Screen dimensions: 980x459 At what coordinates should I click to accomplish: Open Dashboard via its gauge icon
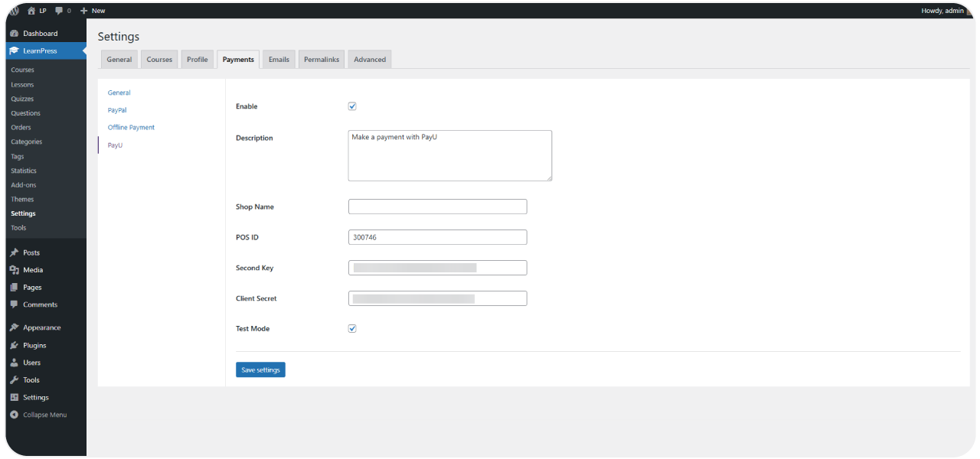click(15, 34)
